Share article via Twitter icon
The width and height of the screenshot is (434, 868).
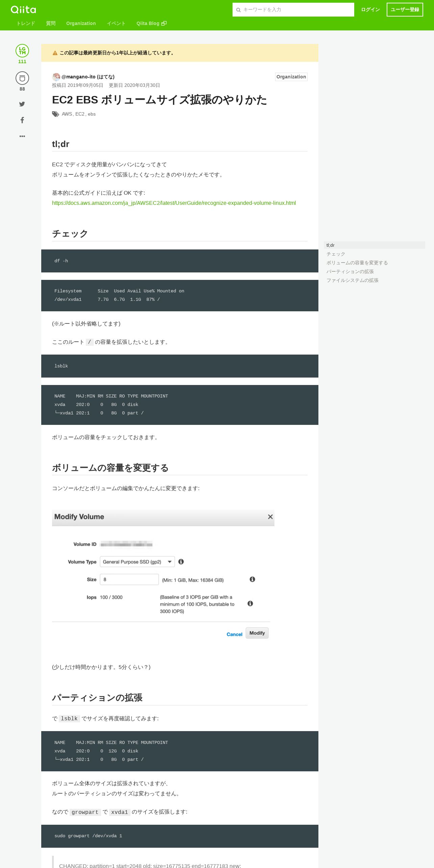pos(22,104)
